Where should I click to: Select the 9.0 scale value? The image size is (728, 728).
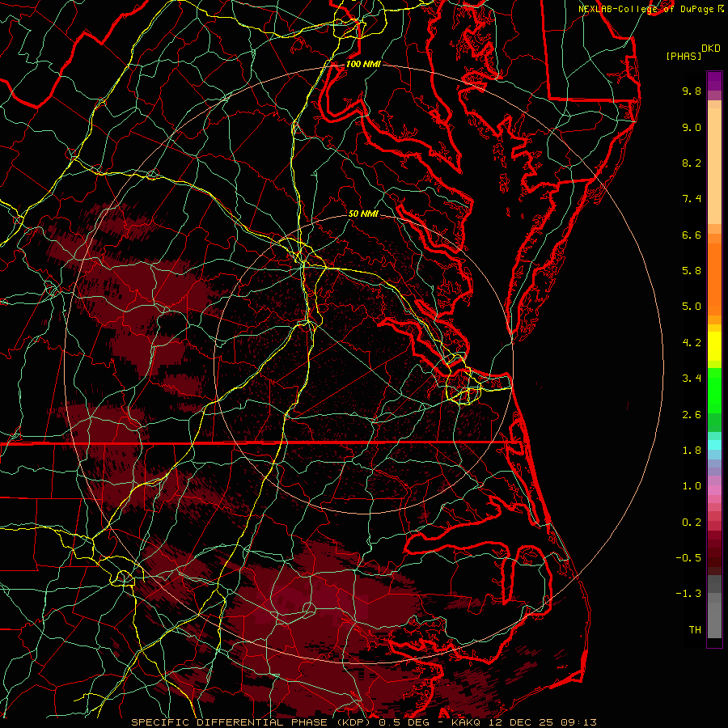pyautogui.click(x=692, y=127)
